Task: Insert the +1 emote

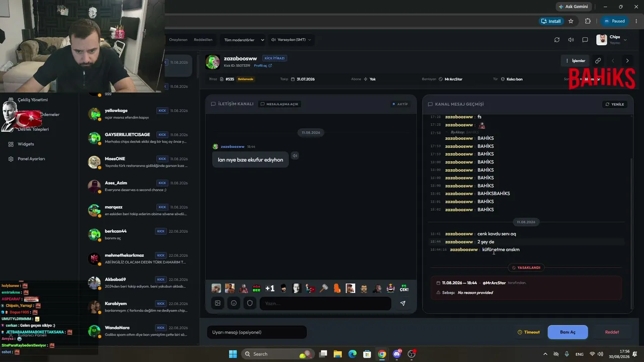Action: (270, 289)
